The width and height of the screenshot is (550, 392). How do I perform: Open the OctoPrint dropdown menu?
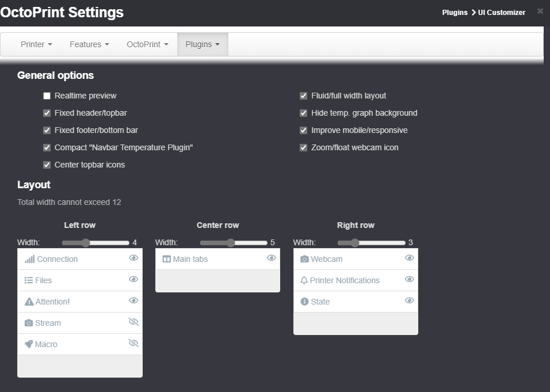pyautogui.click(x=147, y=44)
